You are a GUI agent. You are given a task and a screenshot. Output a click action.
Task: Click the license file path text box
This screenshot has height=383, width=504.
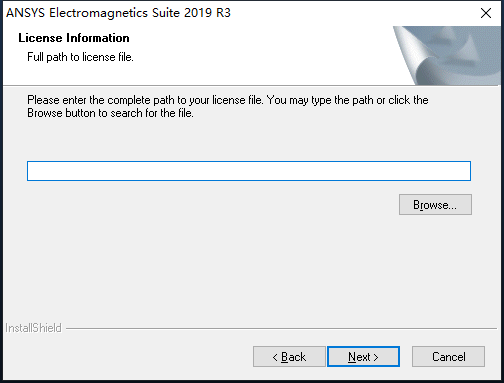249,171
